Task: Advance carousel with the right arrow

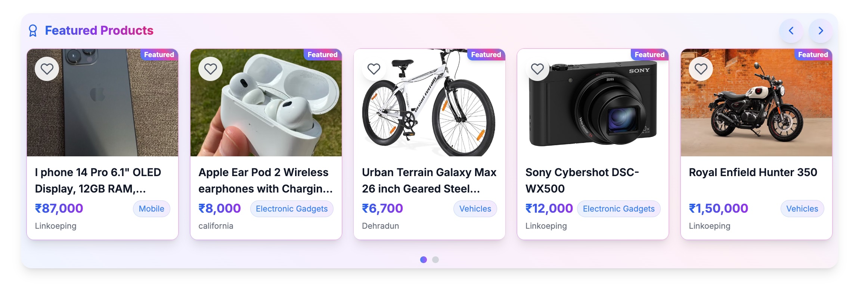Action: coord(821,31)
